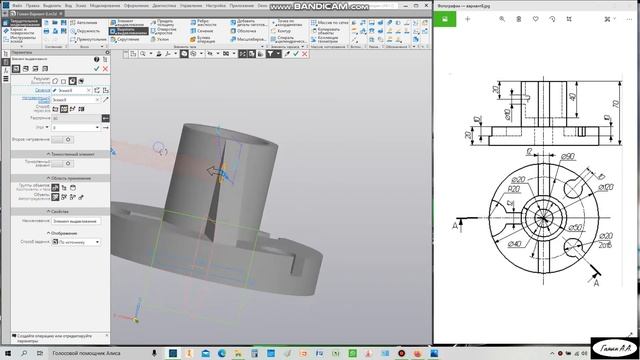Select Придать толщину command
This screenshot has width=640, height=360.
click(x=162, y=23)
